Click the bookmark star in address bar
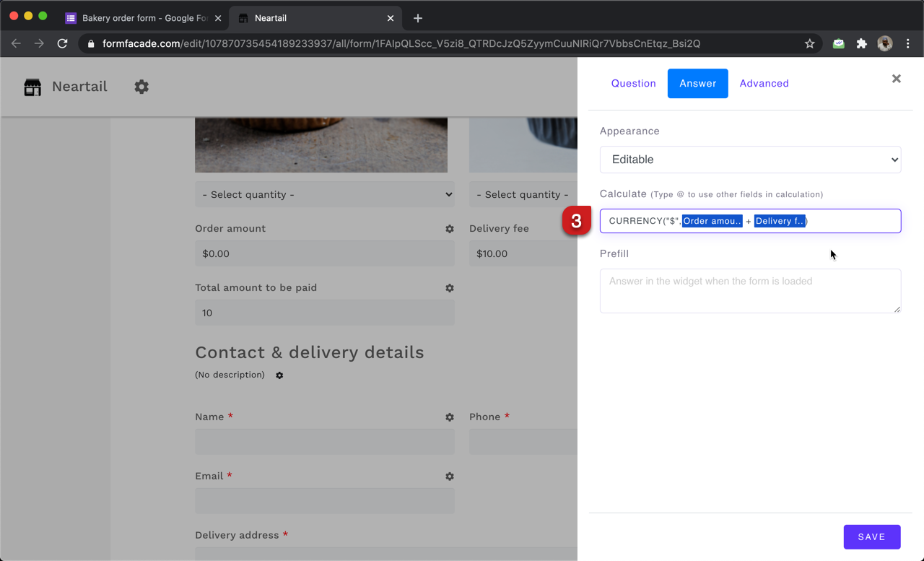The width and height of the screenshot is (924, 561). (x=809, y=43)
